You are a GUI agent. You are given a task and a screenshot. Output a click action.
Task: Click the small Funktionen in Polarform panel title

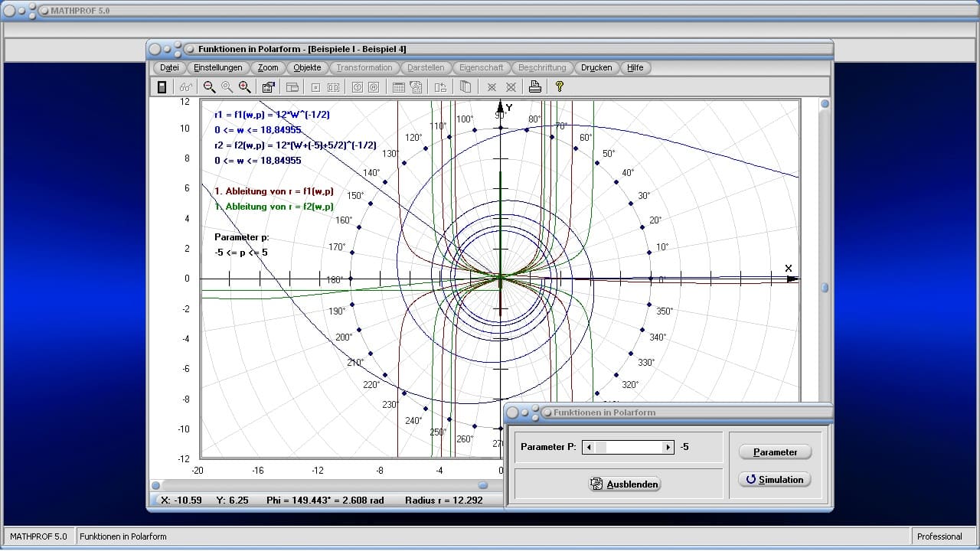pos(605,412)
